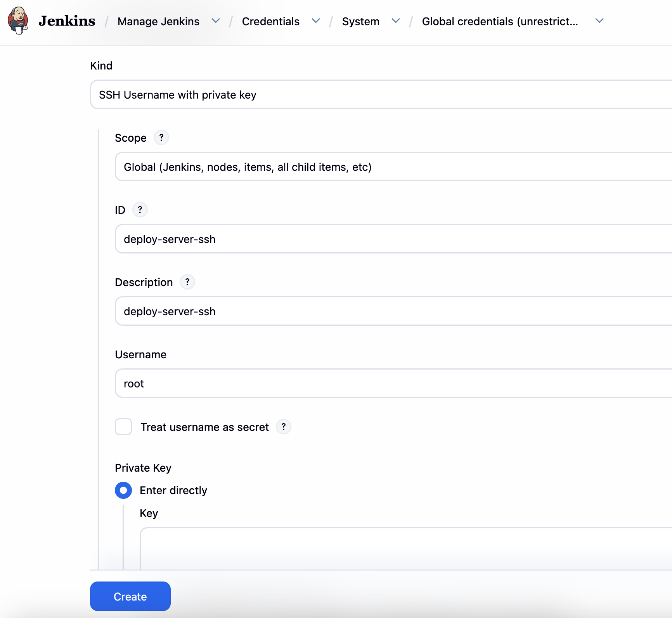Open the Scope help question mark

tap(161, 137)
